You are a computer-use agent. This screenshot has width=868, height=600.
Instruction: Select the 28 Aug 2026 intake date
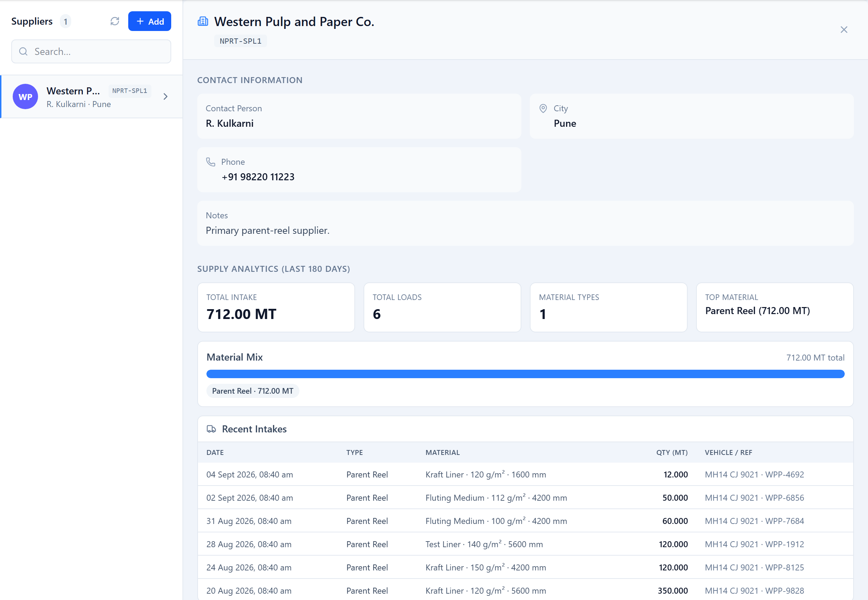click(249, 545)
